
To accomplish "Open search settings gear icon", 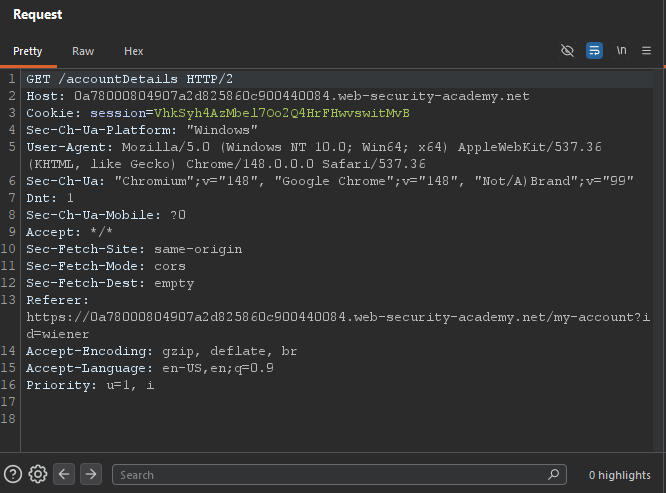I will click(38, 474).
